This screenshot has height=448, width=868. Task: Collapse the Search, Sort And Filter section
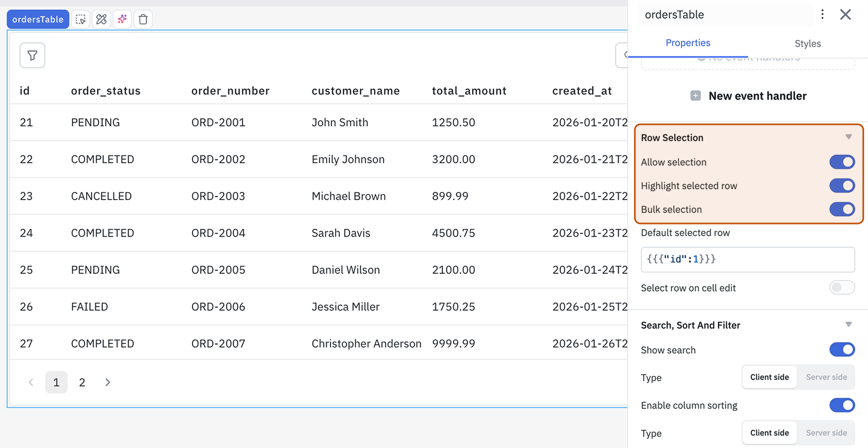[x=849, y=325]
